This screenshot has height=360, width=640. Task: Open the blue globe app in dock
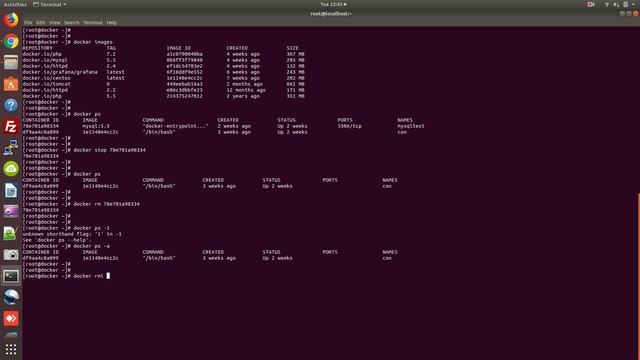point(11,297)
